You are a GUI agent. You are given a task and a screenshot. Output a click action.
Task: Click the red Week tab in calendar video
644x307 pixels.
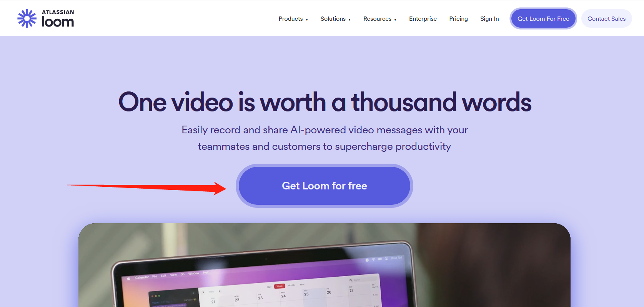[x=280, y=286]
